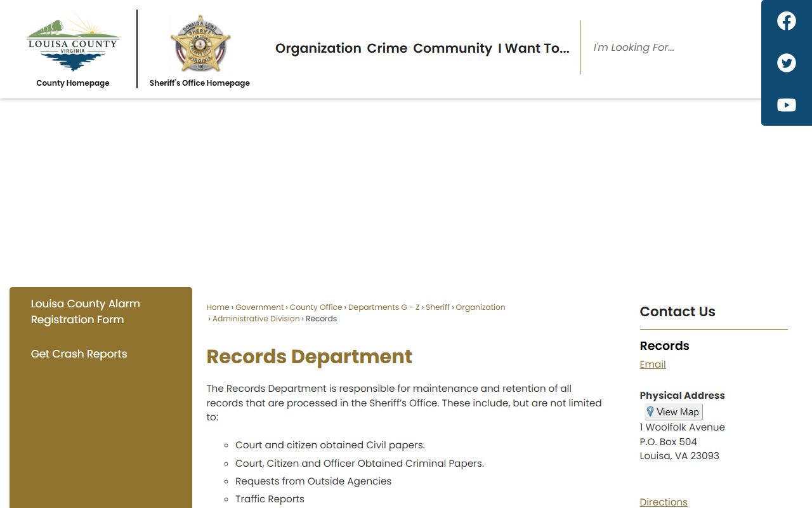
Task: Click the Home breadcrumb
Action: point(218,307)
